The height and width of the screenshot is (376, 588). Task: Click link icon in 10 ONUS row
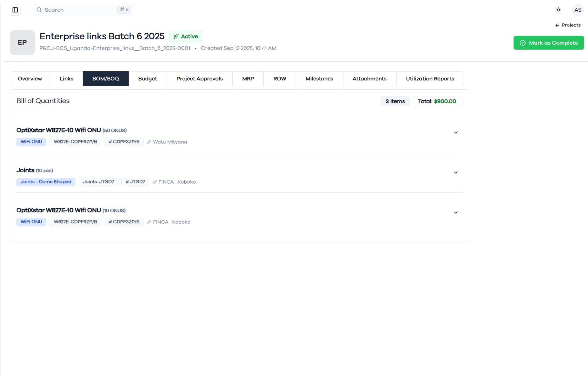(149, 222)
